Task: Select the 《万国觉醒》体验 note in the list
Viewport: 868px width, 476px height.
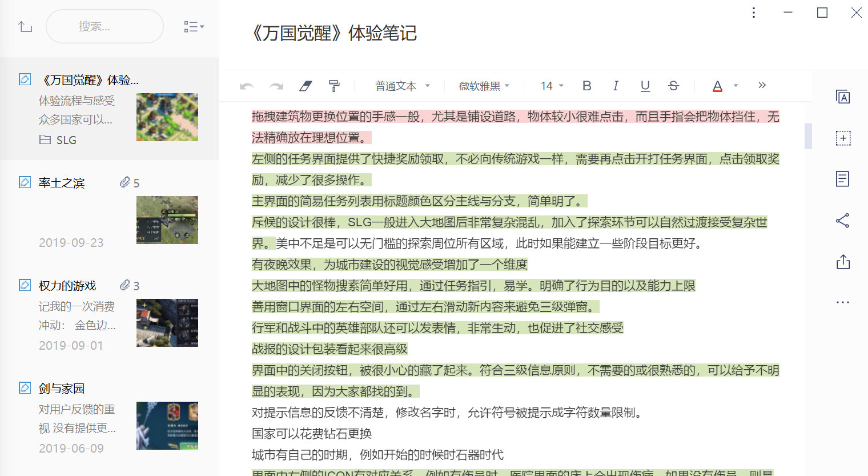Action: click(109, 109)
